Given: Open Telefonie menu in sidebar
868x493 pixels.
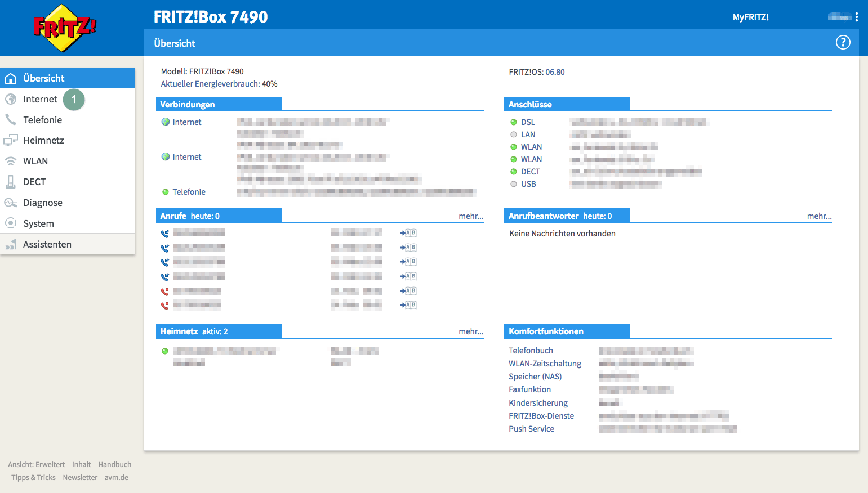Looking at the screenshot, I should (x=42, y=120).
